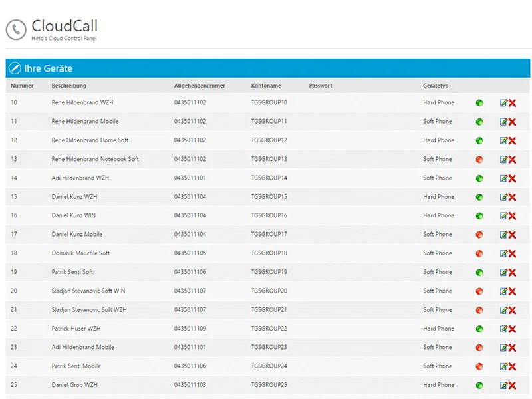Image resolution: width=532 pixels, height=399 pixels.
Task: Edit device 19 Patrik Senti Soft
Action: (x=503, y=273)
